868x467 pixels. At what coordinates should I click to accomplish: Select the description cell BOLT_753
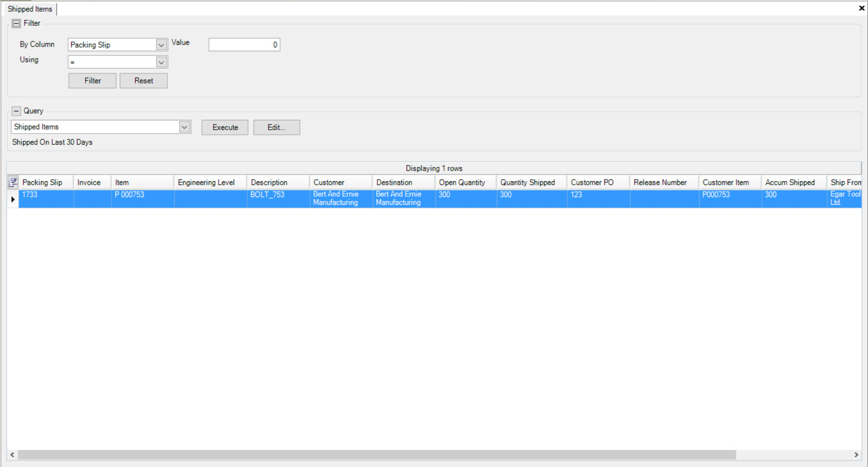click(279, 199)
